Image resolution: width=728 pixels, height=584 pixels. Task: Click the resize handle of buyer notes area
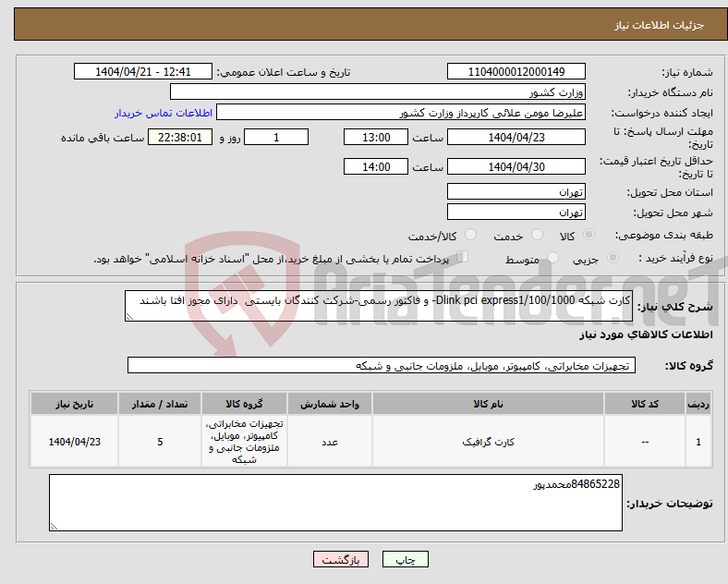coord(54,527)
